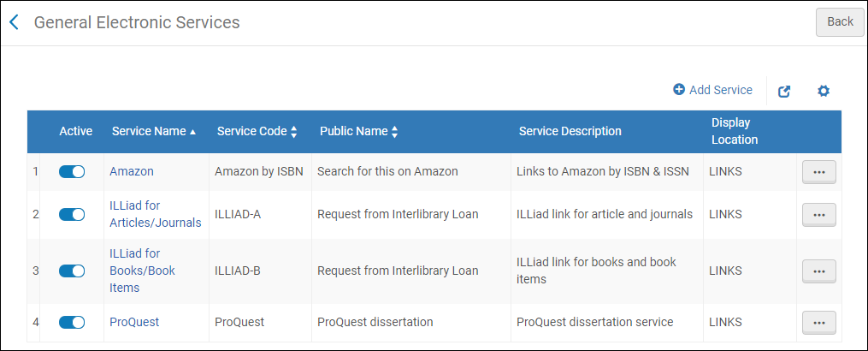
Task: Sort table by Public Name arrows
Action: click(395, 132)
